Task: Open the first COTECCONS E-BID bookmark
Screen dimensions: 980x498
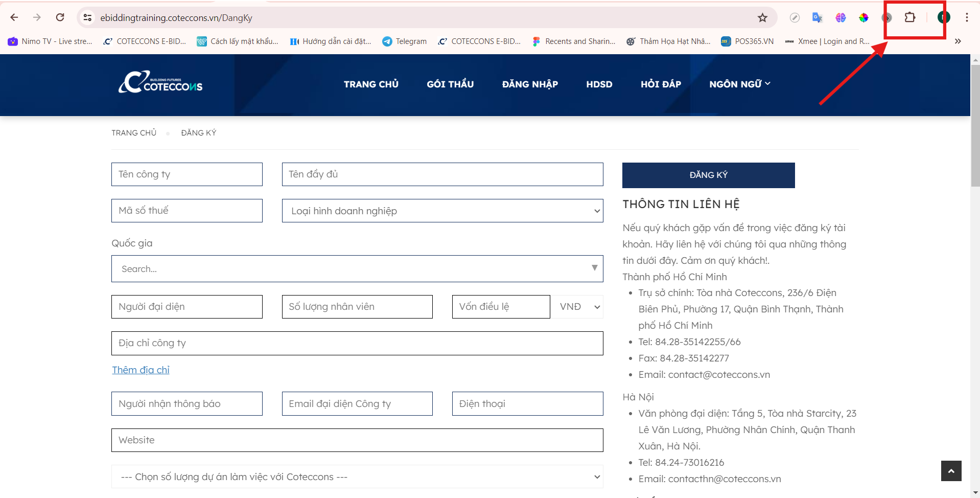Action: [x=145, y=41]
